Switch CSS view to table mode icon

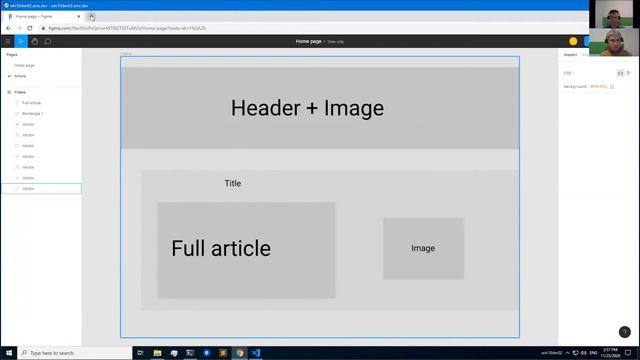point(629,73)
